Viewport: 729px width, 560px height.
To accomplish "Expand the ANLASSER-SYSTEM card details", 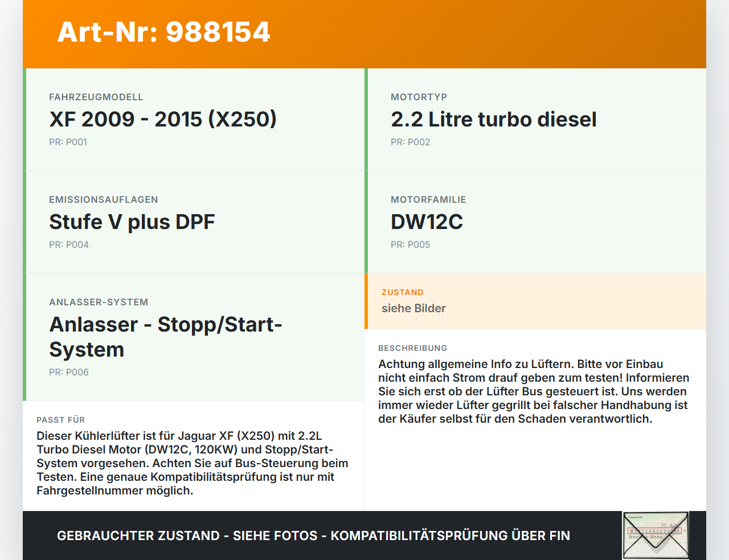I will click(194, 336).
